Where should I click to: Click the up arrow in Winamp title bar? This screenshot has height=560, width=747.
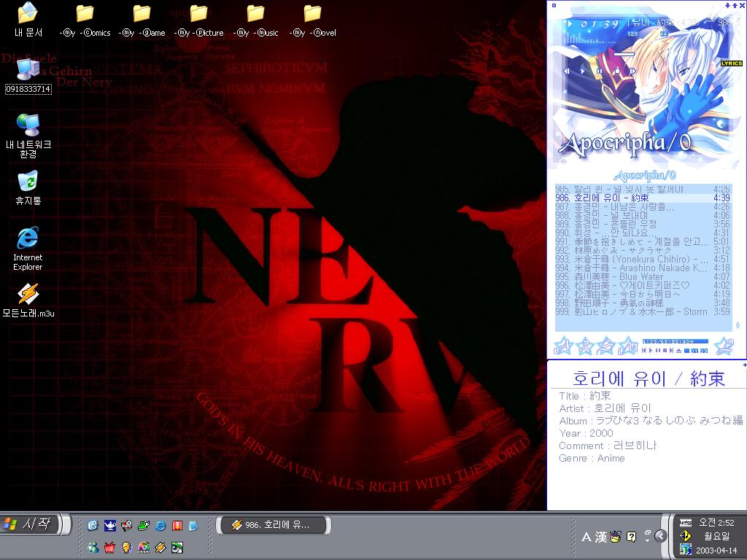735,5
